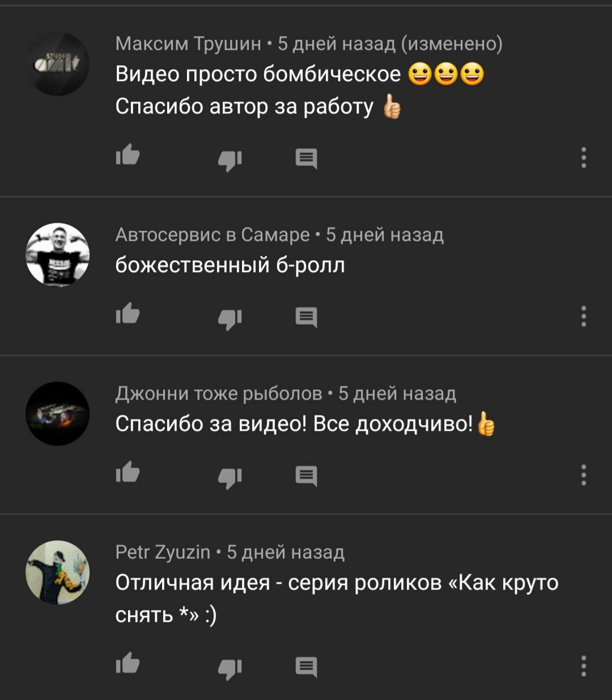Open Автосервис в Самаре profile picture

click(58, 254)
